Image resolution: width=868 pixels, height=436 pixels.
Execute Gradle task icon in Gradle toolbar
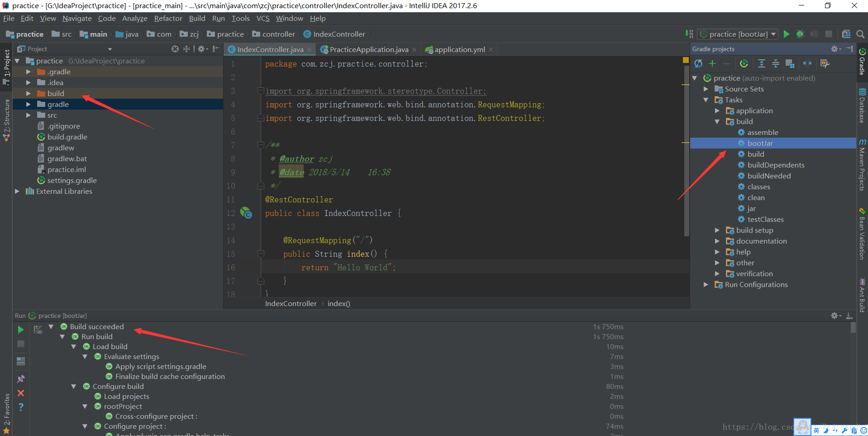744,63
